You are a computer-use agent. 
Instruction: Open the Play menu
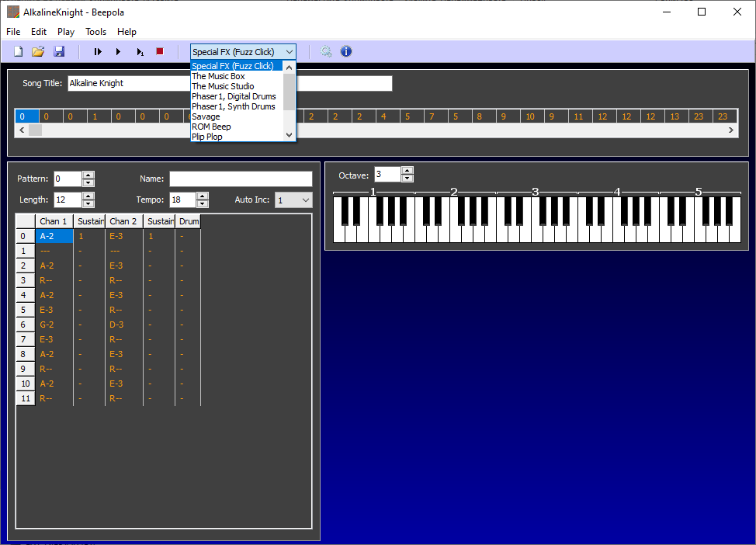[x=66, y=32]
